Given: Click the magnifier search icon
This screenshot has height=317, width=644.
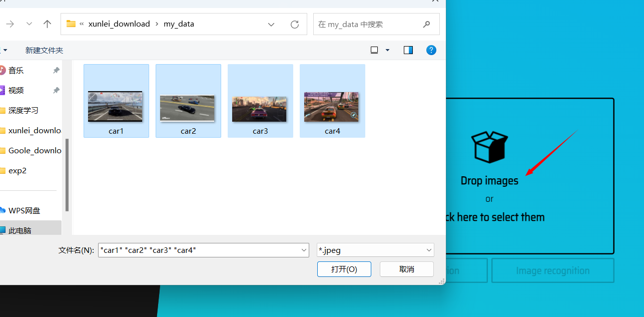Looking at the screenshot, I should (x=427, y=24).
